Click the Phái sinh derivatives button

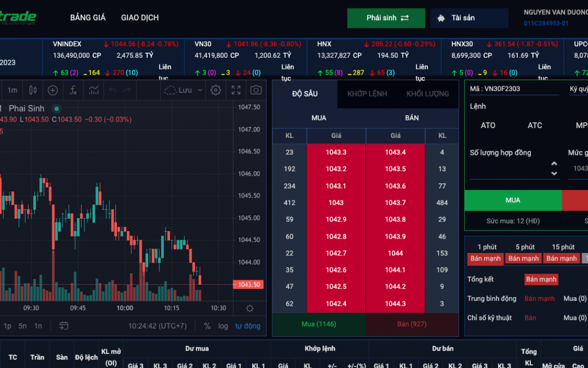tap(387, 18)
